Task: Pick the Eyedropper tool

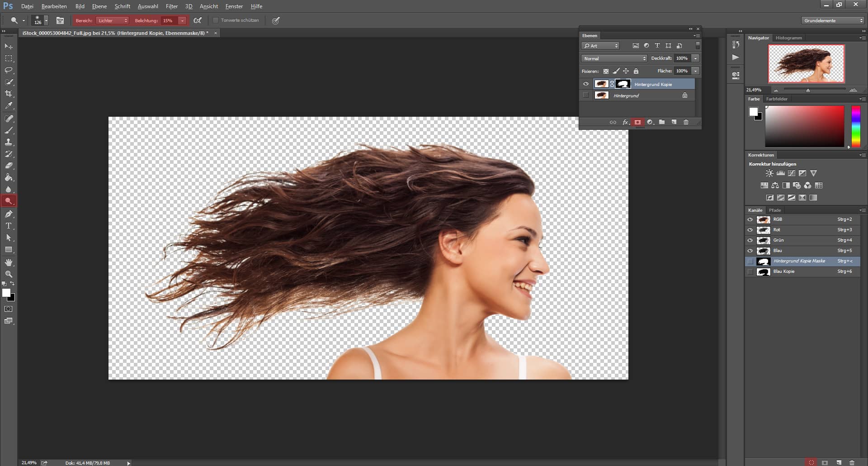Action: (9, 105)
